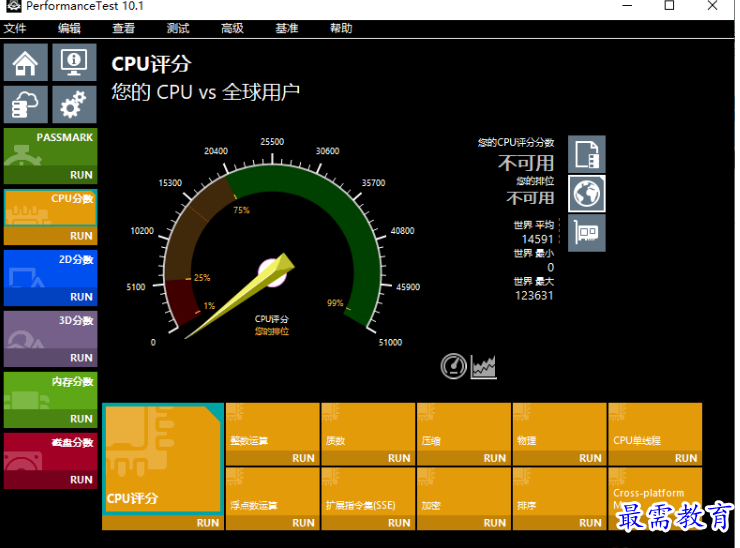The height and width of the screenshot is (548, 740).
Task: Open the System Information monitor icon
Action: 74,62
